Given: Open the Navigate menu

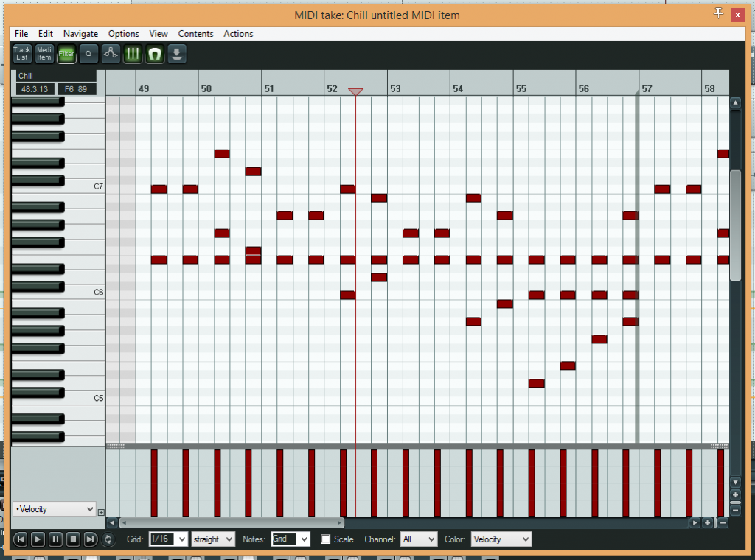Looking at the screenshot, I should [80, 34].
